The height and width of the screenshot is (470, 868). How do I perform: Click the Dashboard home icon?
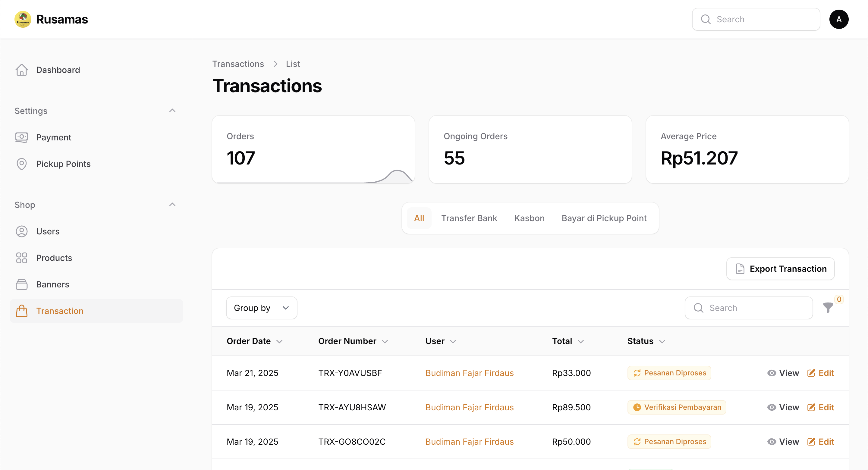(x=22, y=70)
